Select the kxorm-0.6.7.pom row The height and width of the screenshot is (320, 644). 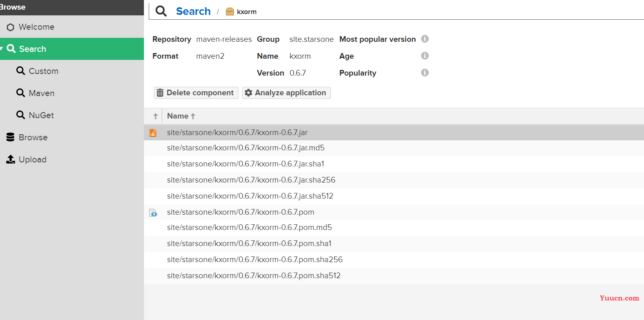pyautogui.click(x=394, y=212)
